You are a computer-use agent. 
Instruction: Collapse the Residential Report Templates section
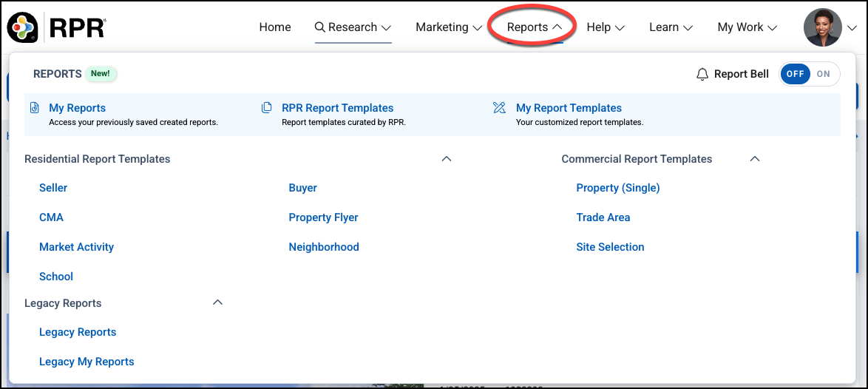(447, 159)
